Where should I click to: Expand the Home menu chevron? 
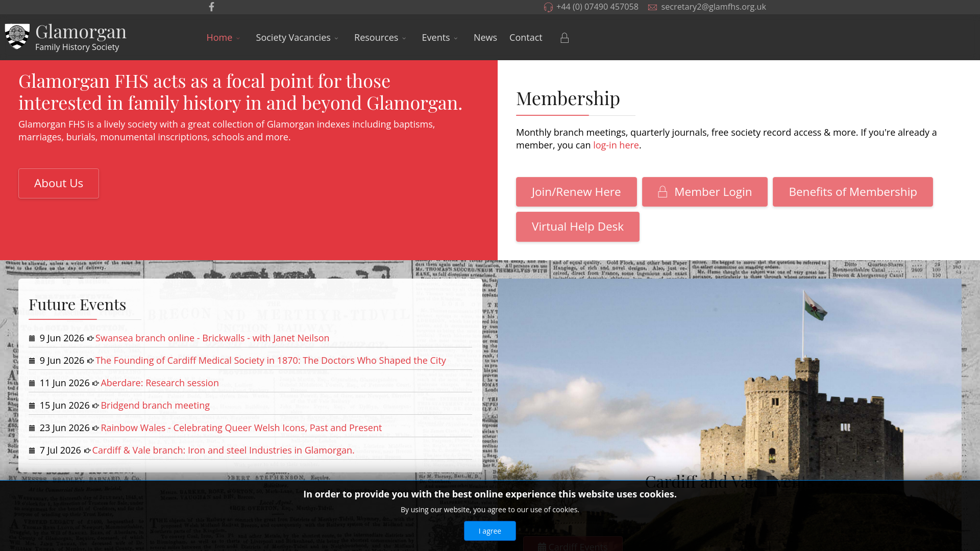click(x=238, y=38)
